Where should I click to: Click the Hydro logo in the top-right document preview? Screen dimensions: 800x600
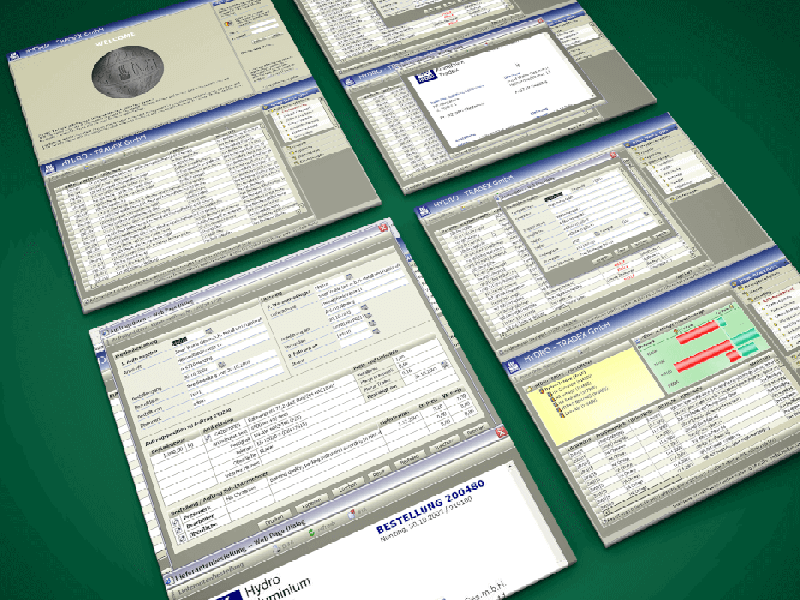(426, 77)
